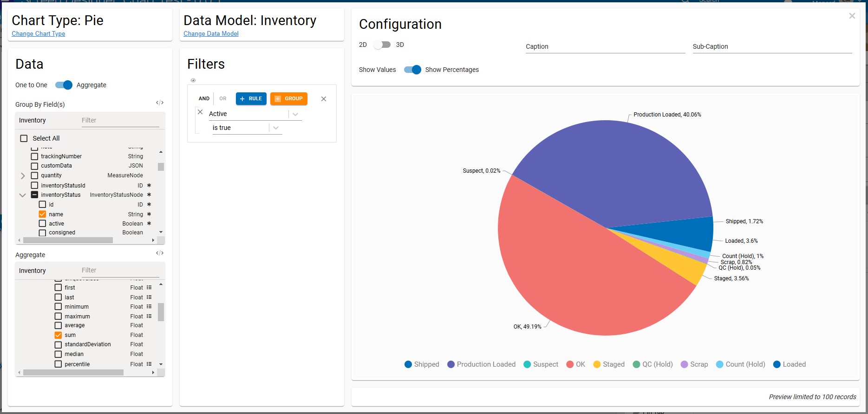
Task: Click the Caption input field
Action: pos(605,46)
